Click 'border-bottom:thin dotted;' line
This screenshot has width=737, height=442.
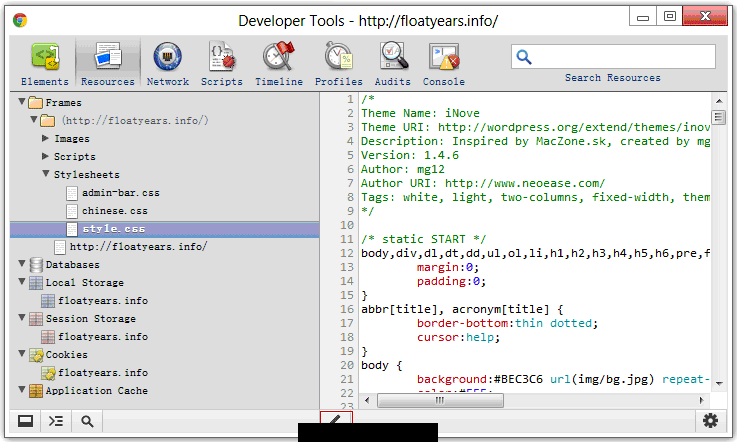point(507,324)
